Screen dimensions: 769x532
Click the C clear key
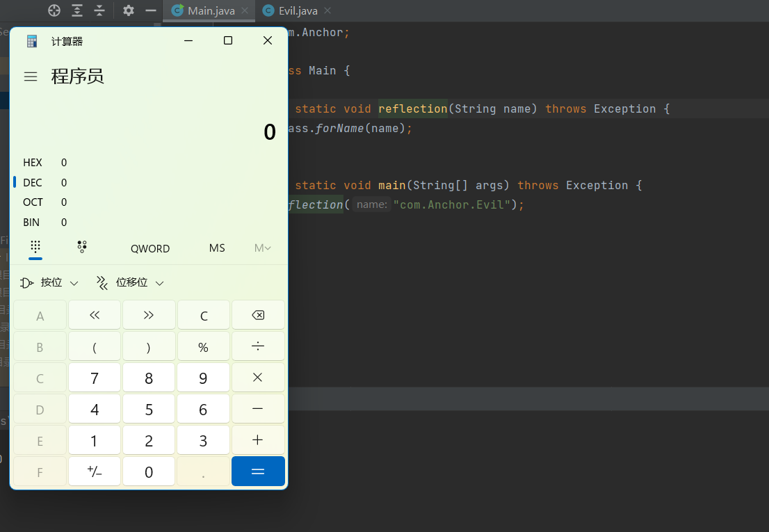click(x=203, y=315)
